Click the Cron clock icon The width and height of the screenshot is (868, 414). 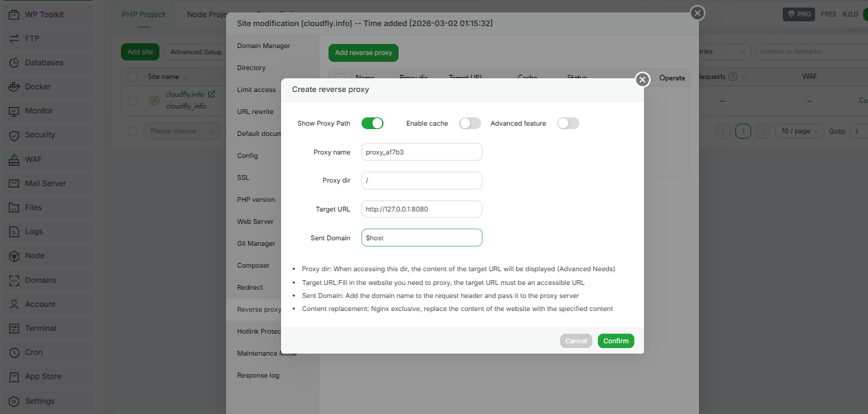(14, 352)
